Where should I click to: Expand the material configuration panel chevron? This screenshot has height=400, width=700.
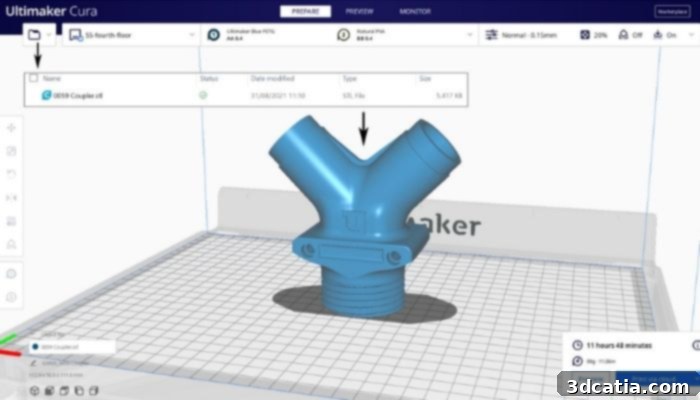pyautogui.click(x=470, y=35)
